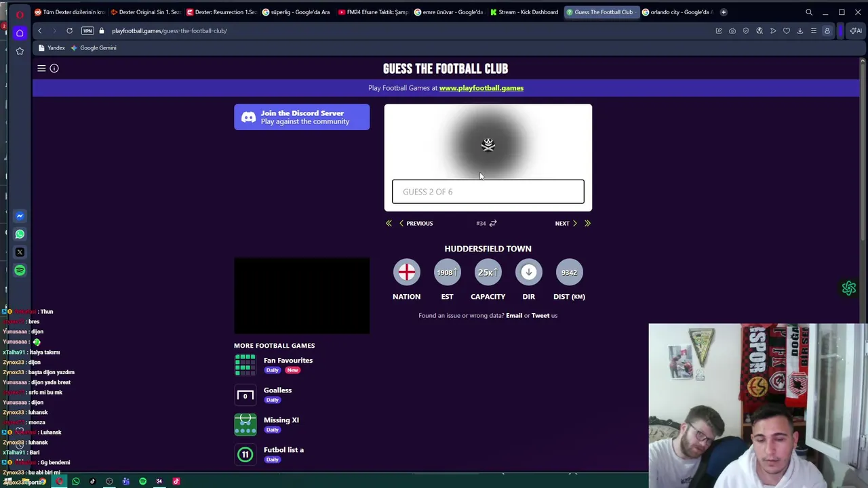Click the VPN badge in address bar
This screenshot has height=488, width=868.
[87, 30]
